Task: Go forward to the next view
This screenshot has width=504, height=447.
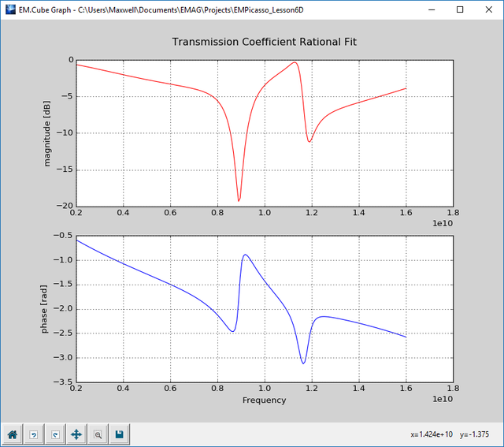Action: point(55,434)
